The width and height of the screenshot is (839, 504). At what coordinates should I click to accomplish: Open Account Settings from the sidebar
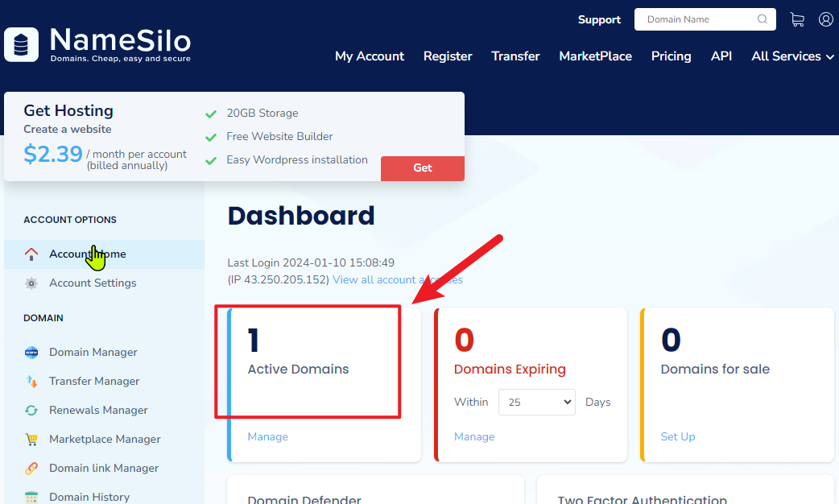93,283
